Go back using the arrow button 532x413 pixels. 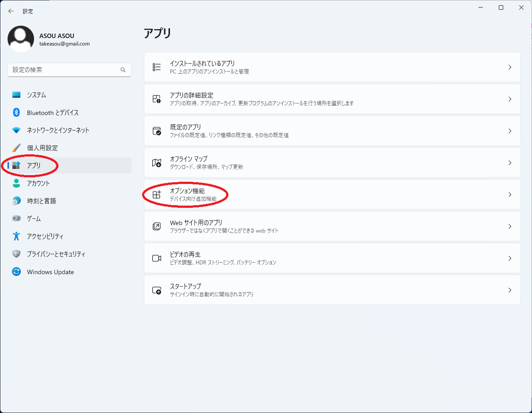point(11,11)
